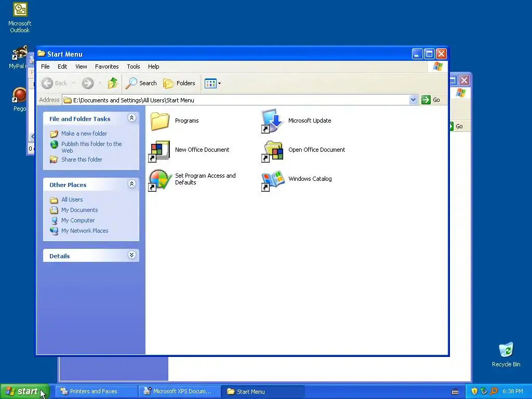The width and height of the screenshot is (532, 399).
Task: Go to My Documents in Other Places
Action: (79, 210)
